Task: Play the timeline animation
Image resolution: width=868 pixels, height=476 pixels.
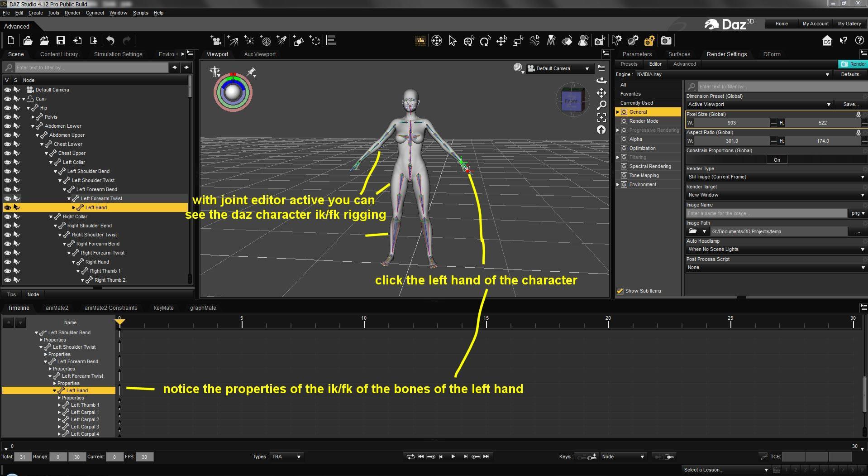Action: [453, 457]
